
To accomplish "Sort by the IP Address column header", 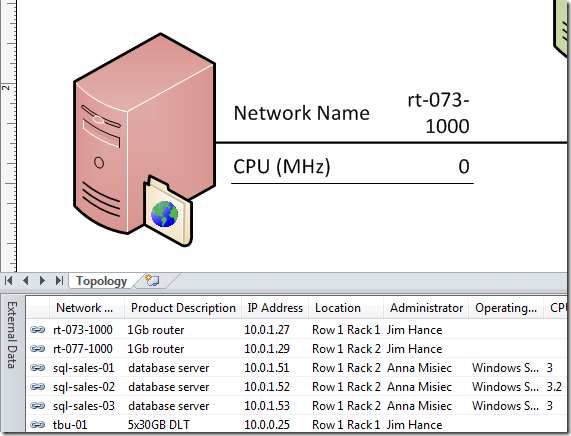I will pos(275,308).
